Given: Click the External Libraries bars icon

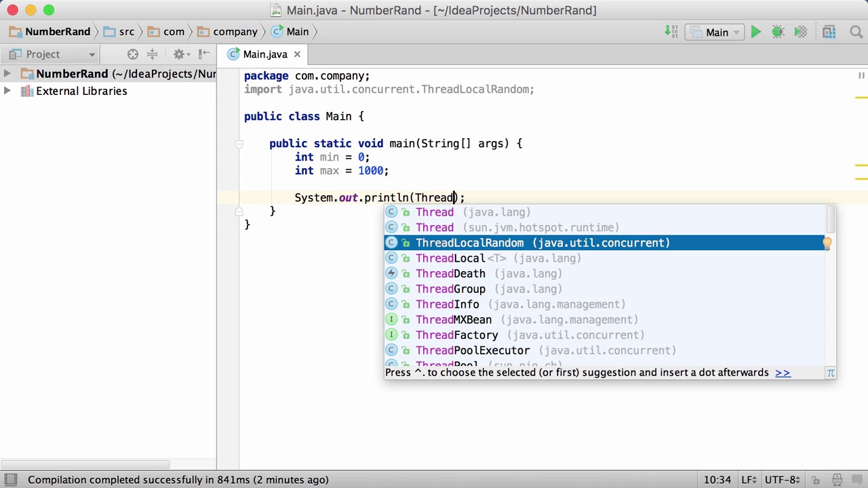Looking at the screenshot, I should [x=27, y=91].
